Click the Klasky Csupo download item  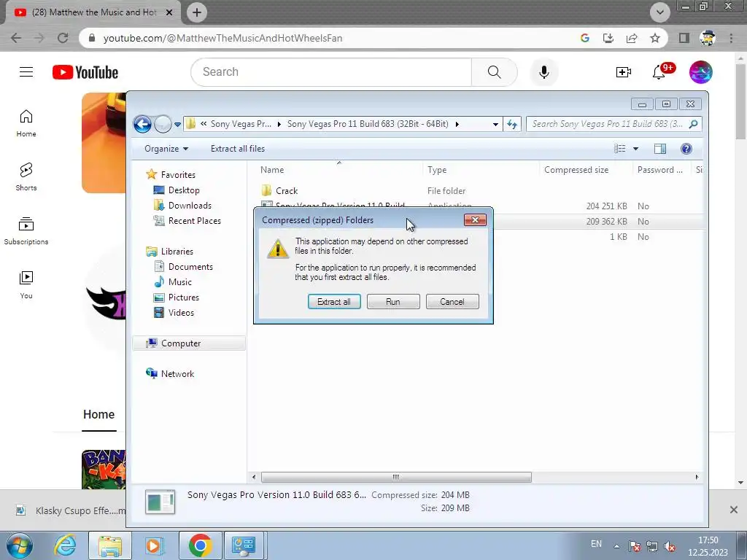click(x=71, y=511)
